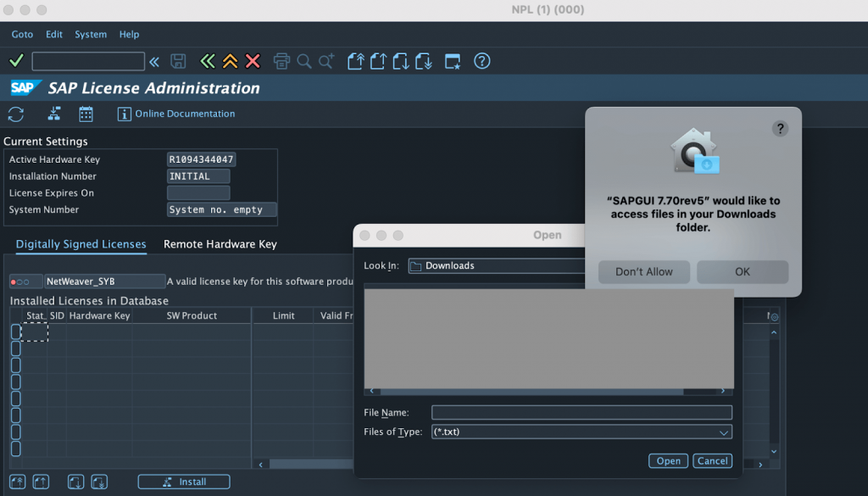Click the license table's vertical scroll down arrow
868x496 pixels.
click(x=774, y=452)
